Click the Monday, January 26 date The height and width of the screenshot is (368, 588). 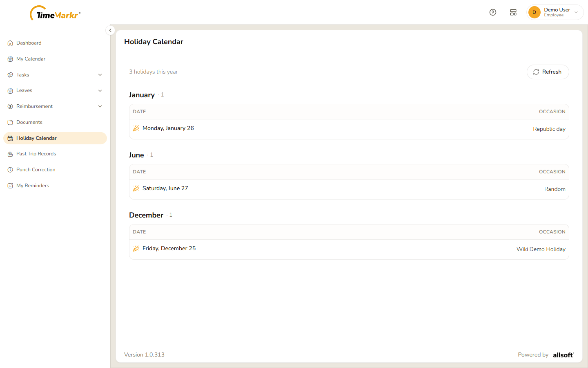(x=168, y=128)
